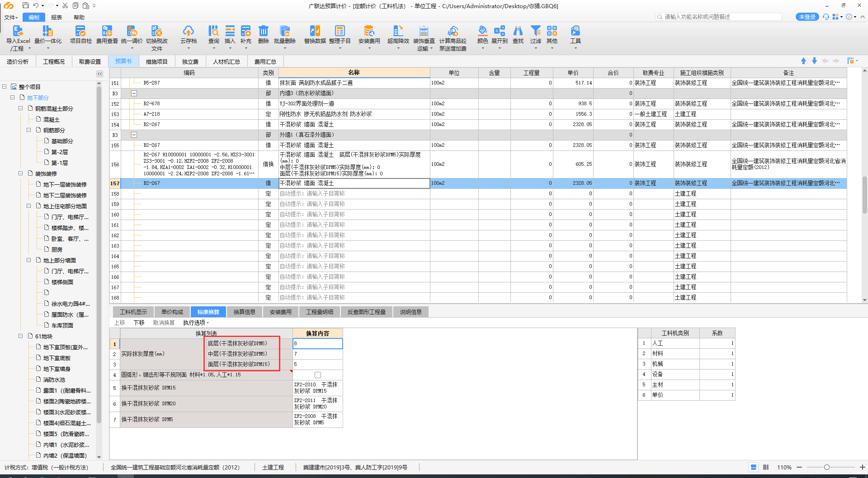Switch to the 措施项目 tab
The height and width of the screenshot is (478, 868).
point(157,61)
